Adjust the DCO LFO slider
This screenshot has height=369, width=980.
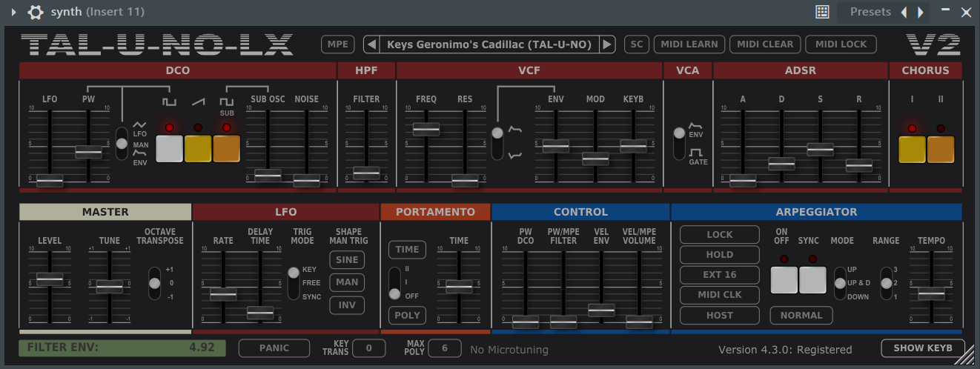(x=50, y=179)
